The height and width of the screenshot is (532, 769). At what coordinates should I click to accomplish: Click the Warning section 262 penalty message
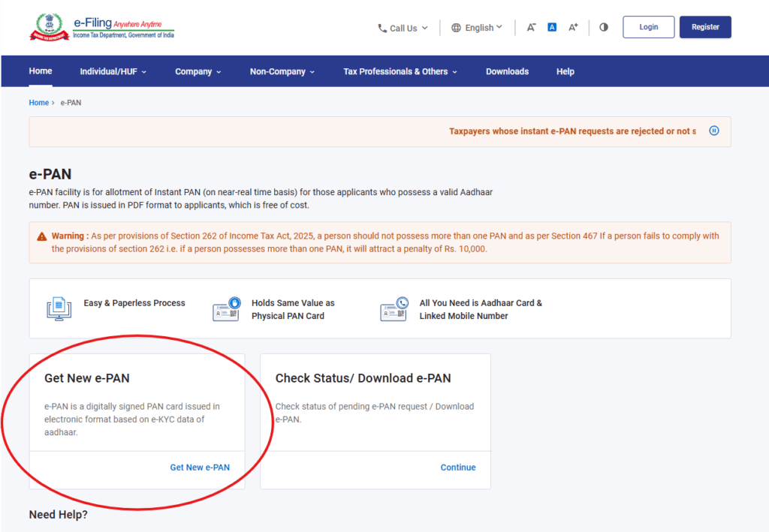tap(385, 242)
